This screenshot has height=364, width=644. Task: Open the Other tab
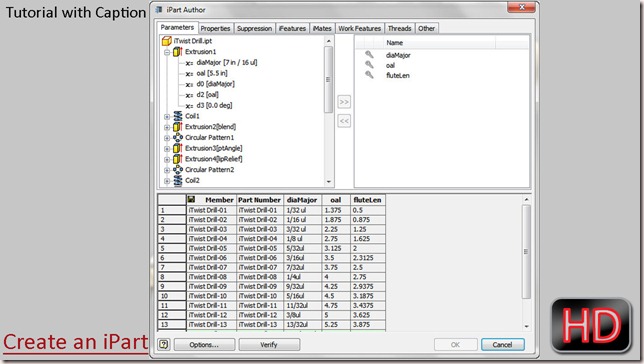pos(426,28)
